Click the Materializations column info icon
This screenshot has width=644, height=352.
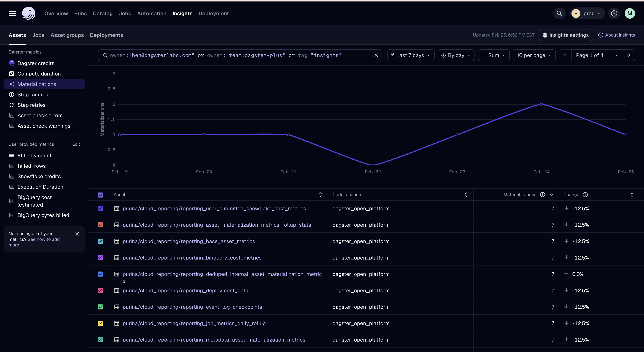543,195
